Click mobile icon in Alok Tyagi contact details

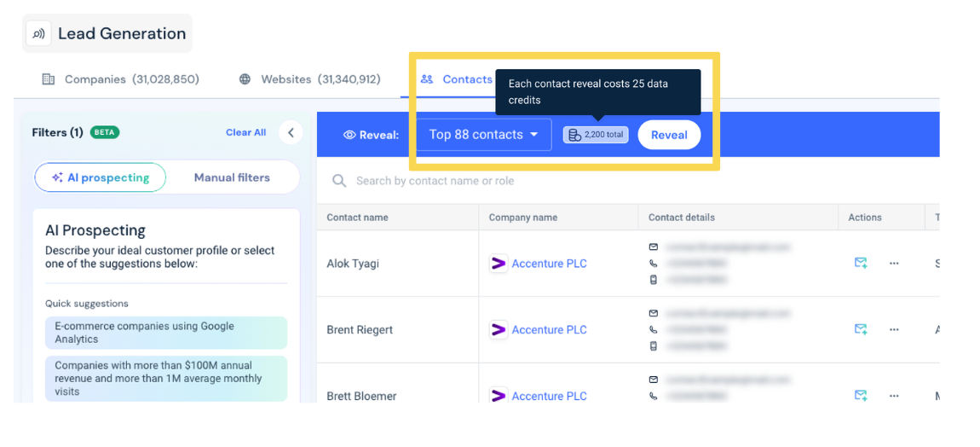(654, 280)
